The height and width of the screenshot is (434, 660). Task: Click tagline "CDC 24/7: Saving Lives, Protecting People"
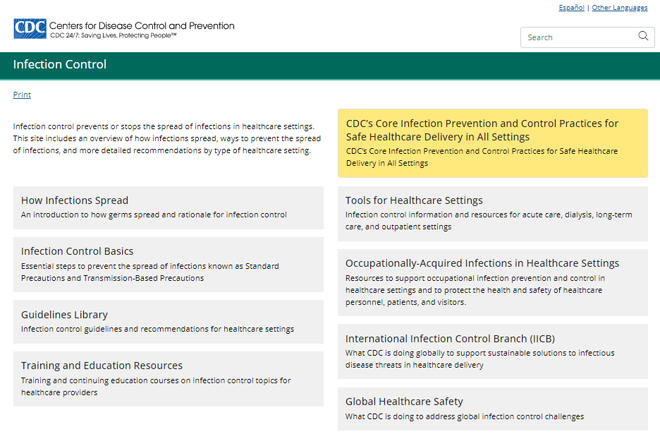(113, 36)
